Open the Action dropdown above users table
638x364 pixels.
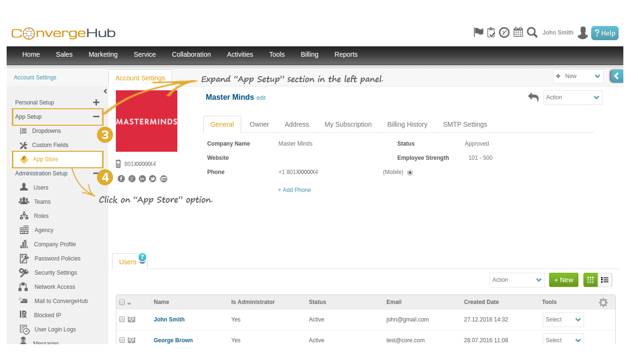517,280
